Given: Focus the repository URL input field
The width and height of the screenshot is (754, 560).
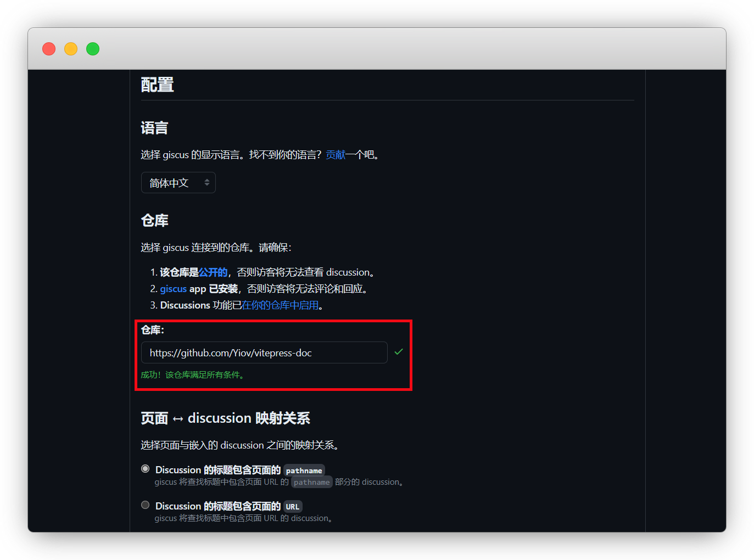Looking at the screenshot, I should coord(264,352).
